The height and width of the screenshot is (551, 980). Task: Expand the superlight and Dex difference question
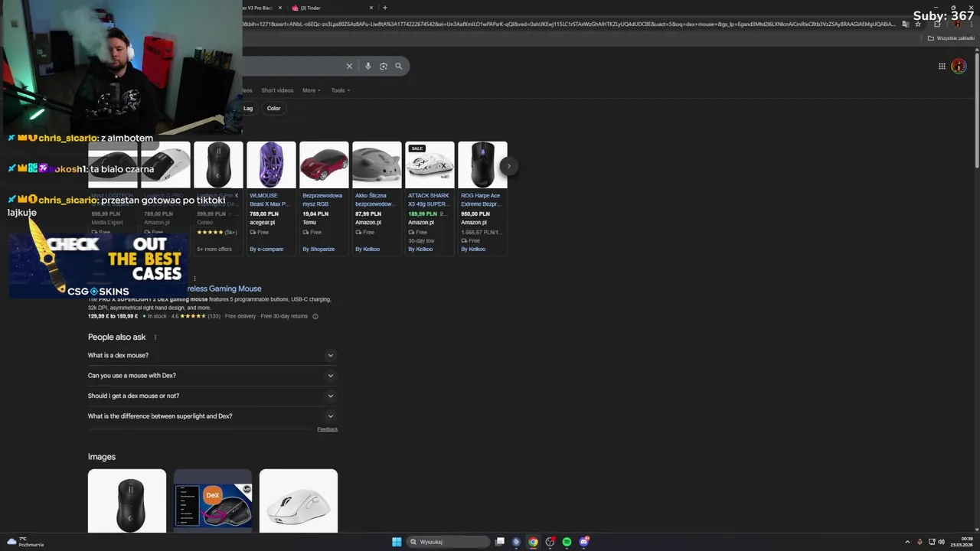(x=212, y=416)
